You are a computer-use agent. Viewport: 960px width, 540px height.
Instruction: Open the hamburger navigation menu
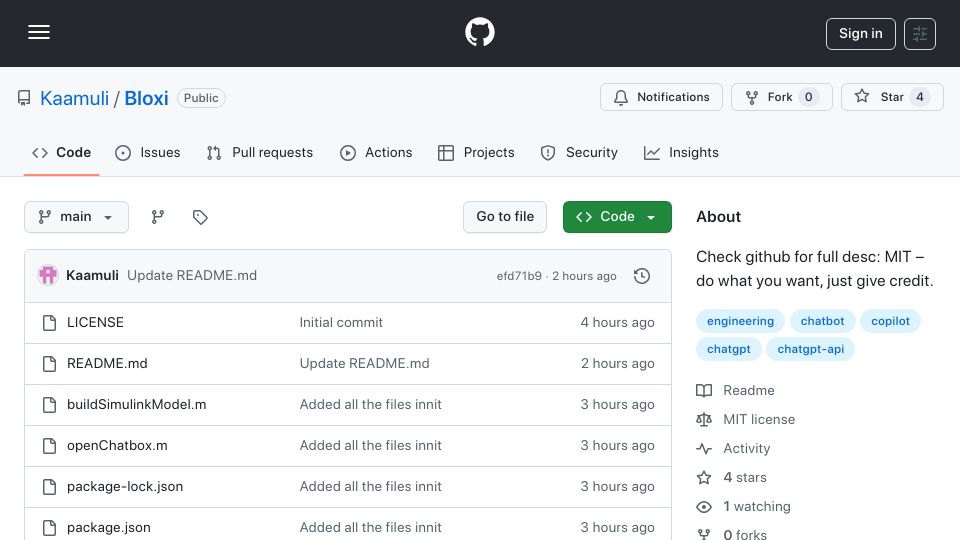[39, 32]
